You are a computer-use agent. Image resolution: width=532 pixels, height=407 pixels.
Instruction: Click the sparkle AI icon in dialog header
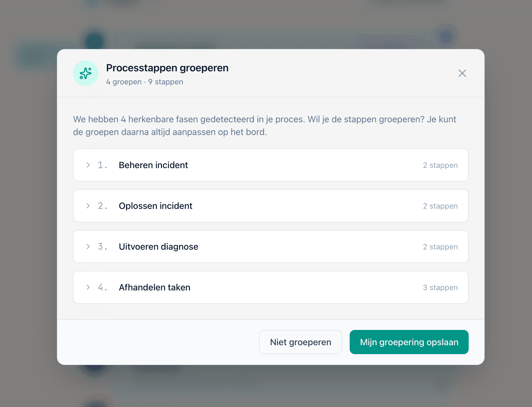[86, 73]
